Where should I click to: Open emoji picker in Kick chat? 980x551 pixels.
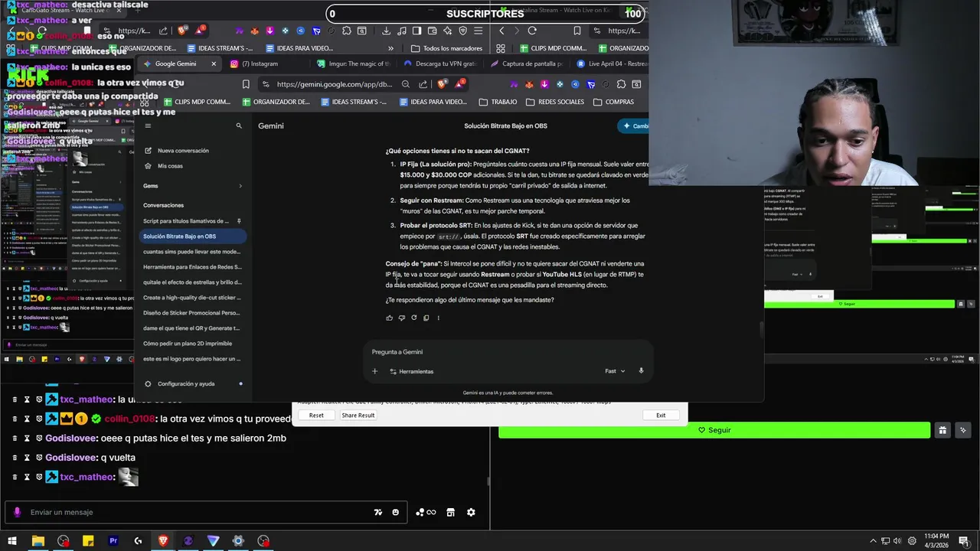coord(396,512)
